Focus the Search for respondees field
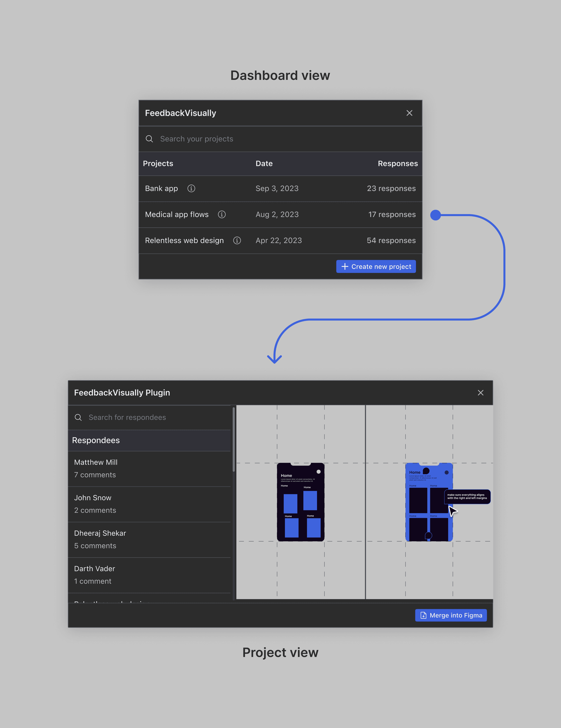The height and width of the screenshot is (728, 561). (x=149, y=417)
